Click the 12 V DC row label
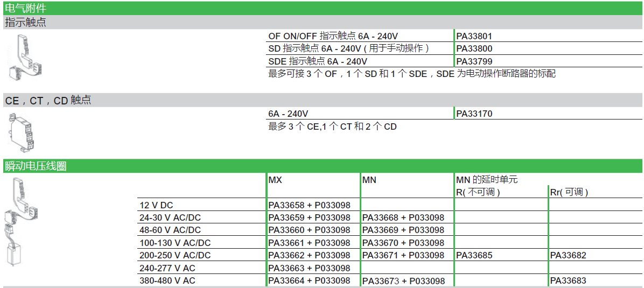This screenshot has width=644, height=288. (x=156, y=205)
